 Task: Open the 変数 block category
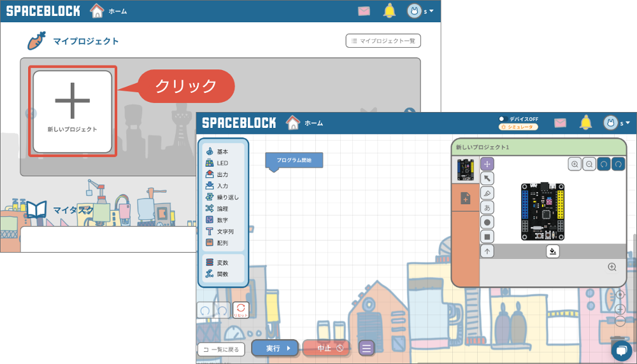223,263
